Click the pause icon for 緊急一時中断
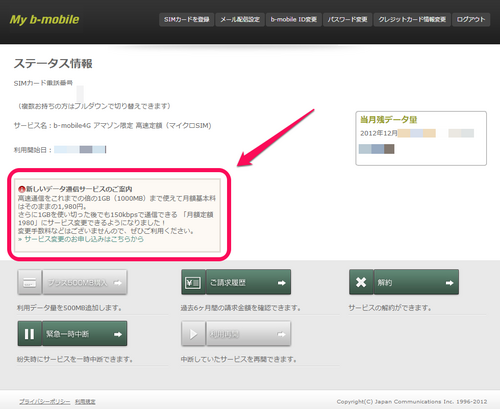 pos(29,334)
